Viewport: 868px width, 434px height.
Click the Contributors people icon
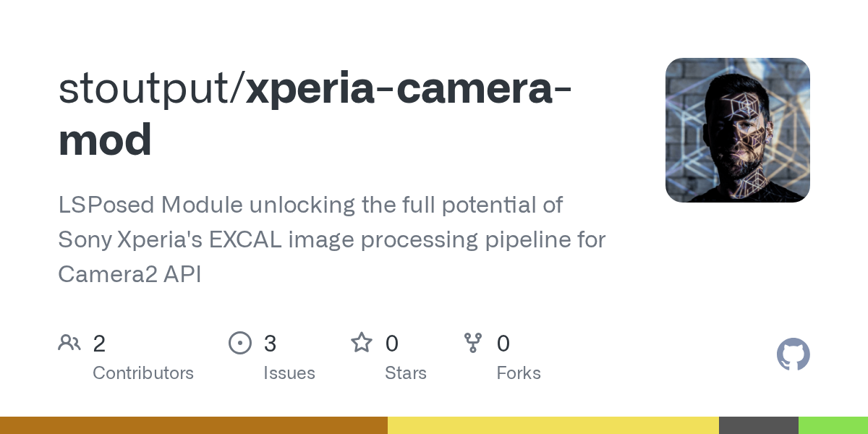pos(69,342)
